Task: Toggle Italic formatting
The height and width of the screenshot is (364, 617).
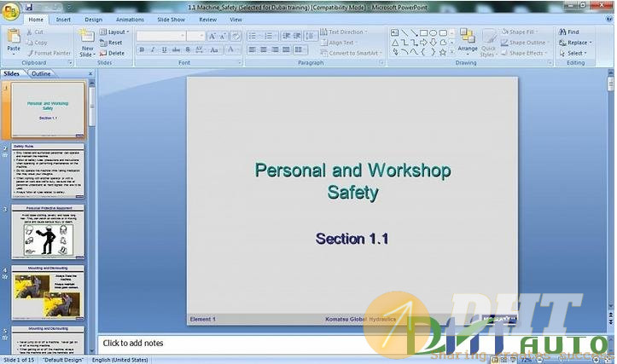Action: point(153,49)
